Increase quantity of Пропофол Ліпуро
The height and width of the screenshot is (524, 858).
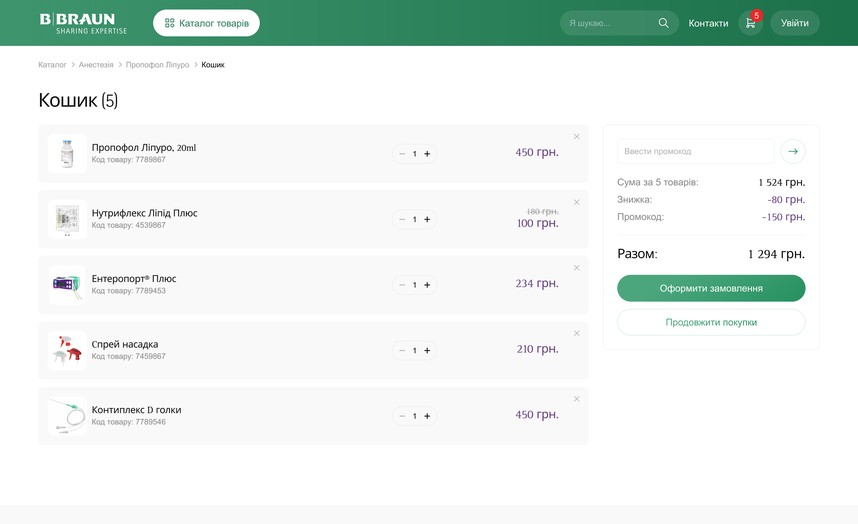click(427, 154)
